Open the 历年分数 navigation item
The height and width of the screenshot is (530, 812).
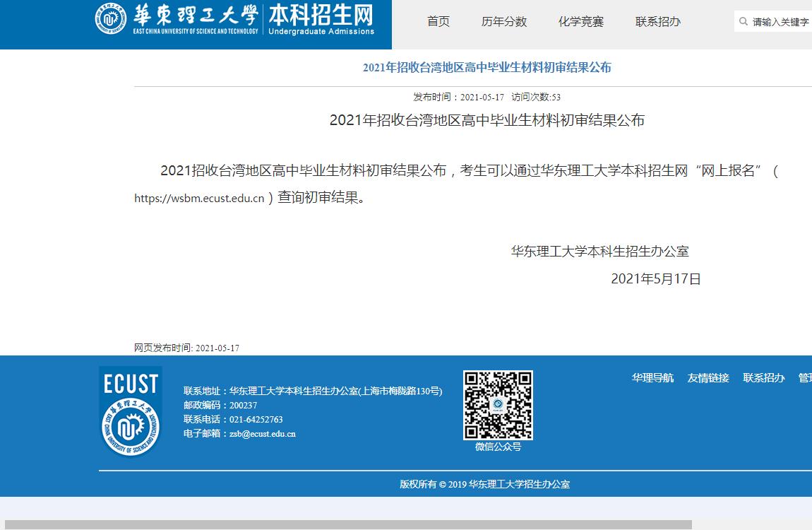(x=504, y=22)
